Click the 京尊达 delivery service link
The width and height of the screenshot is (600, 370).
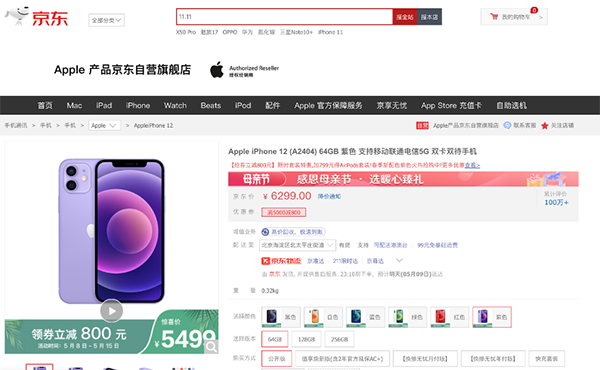[375, 261]
